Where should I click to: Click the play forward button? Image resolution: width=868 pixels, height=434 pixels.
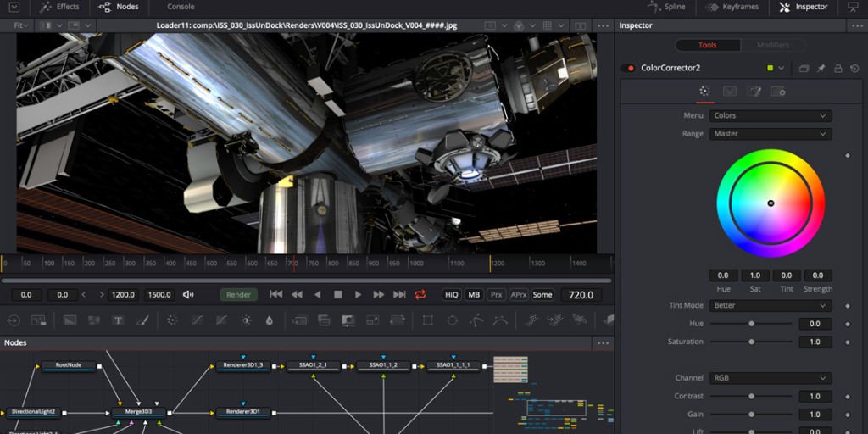[359, 294]
